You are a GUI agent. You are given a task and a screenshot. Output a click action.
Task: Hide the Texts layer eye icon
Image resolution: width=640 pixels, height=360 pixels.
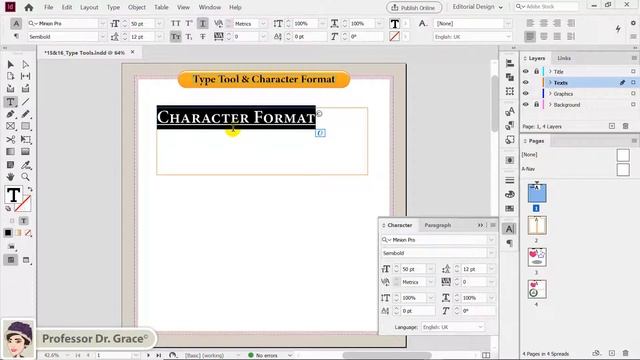(526, 82)
